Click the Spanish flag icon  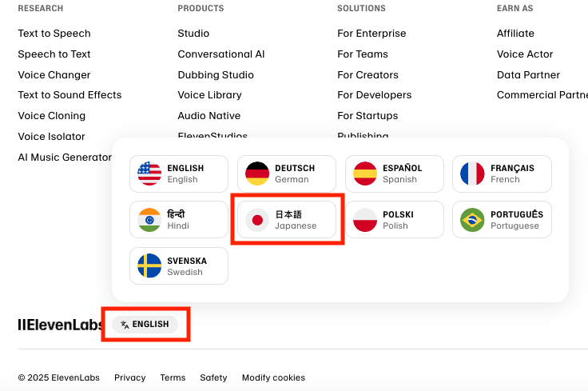click(365, 174)
